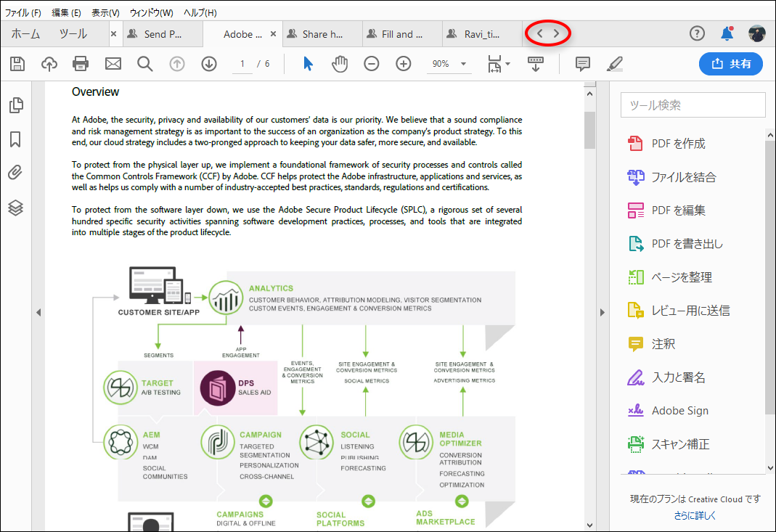The height and width of the screenshot is (532, 776).
Task: Click the scrolling mode keyboard-arrow icon
Action: pyautogui.click(x=536, y=64)
